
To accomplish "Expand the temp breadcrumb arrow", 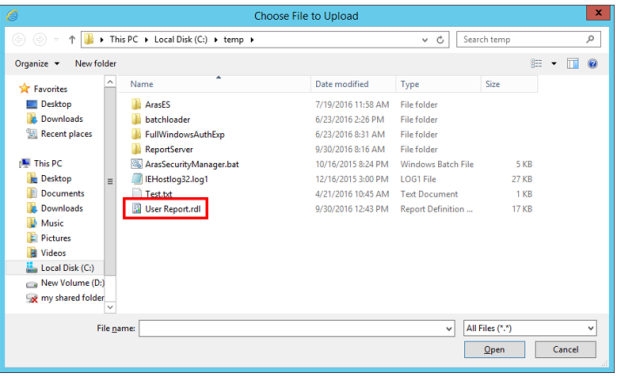I will point(252,40).
